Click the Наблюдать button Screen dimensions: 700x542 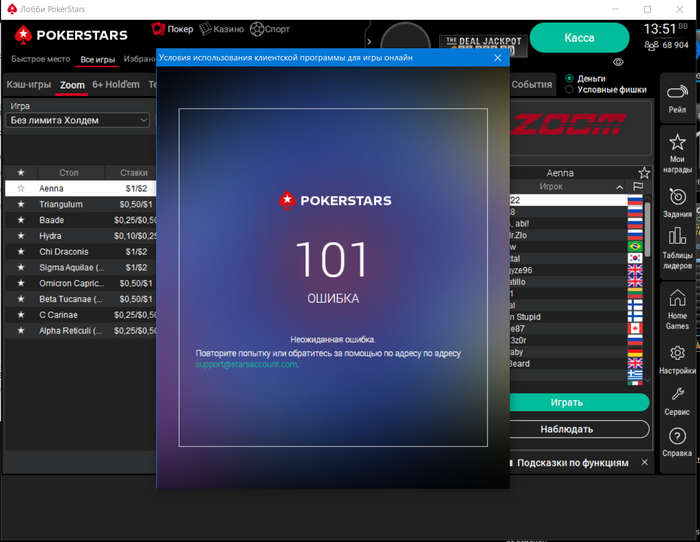tap(579, 429)
